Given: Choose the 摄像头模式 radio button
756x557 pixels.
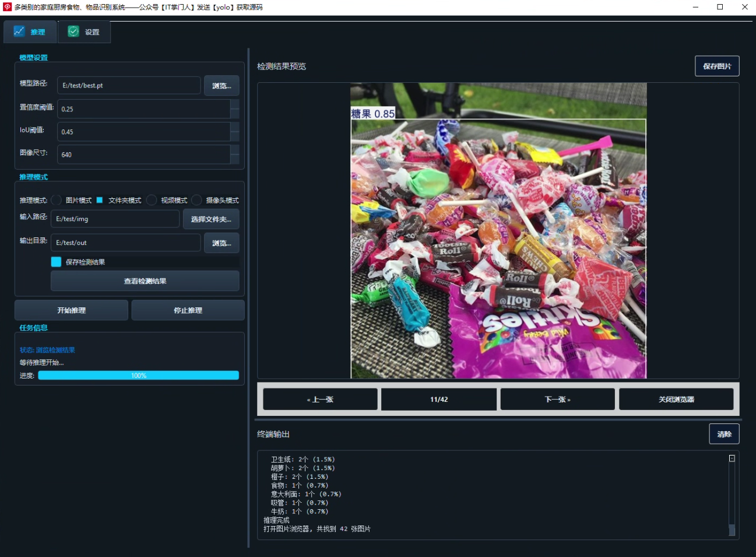Looking at the screenshot, I should 197,200.
